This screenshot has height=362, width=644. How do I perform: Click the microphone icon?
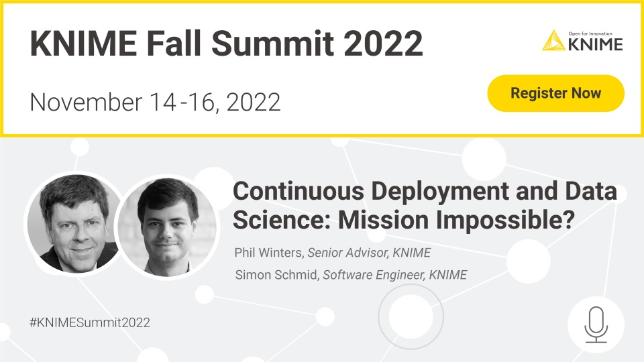(596, 324)
